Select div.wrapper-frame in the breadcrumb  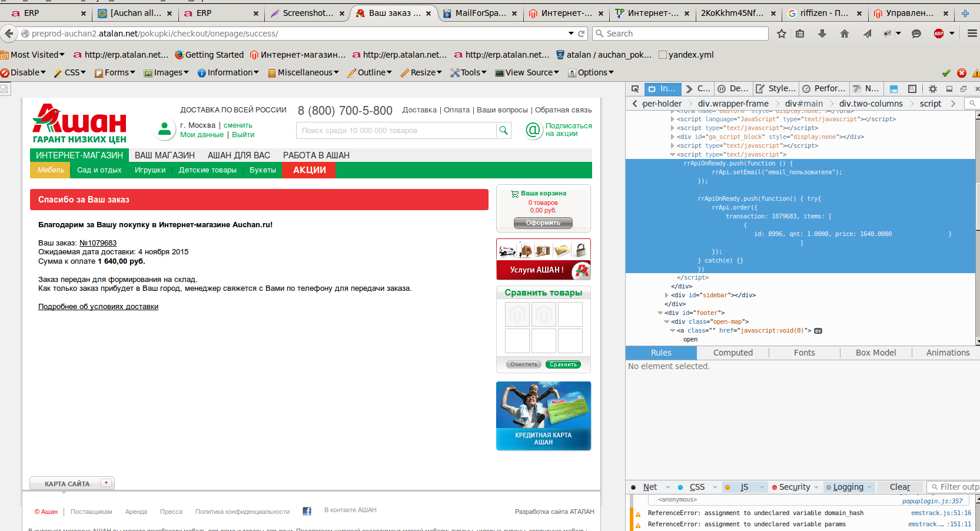733,104
